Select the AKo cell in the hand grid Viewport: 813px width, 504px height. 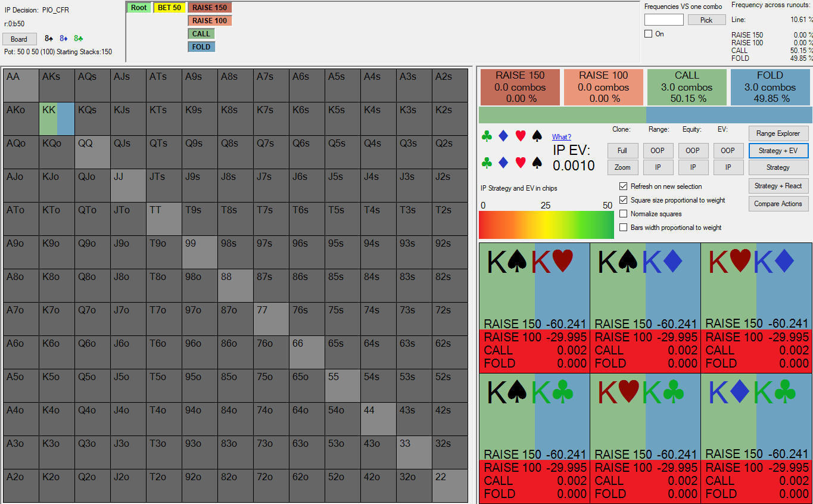pyautogui.click(x=21, y=119)
